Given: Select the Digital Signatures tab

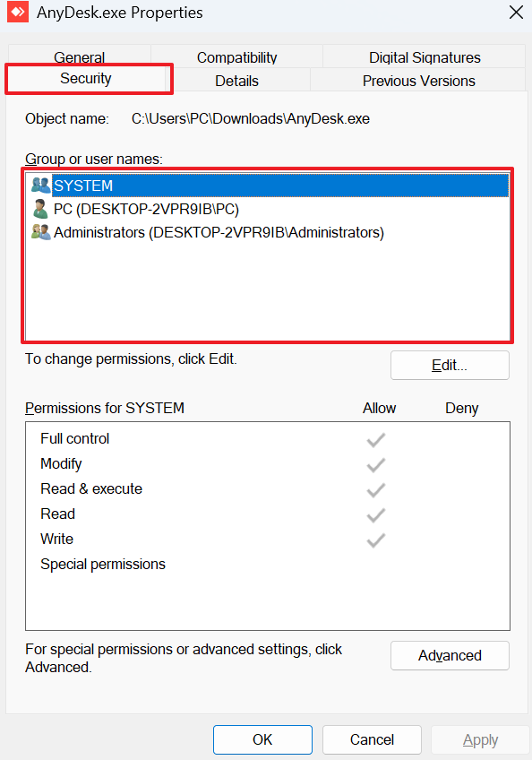Looking at the screenshot, I should 424,56.
